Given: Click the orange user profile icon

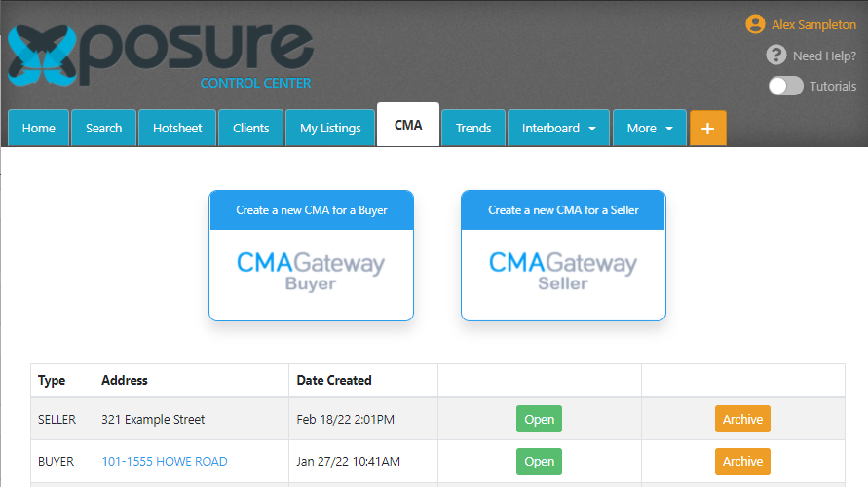Looking at the screenshot, I should click(x=755, y=24).
